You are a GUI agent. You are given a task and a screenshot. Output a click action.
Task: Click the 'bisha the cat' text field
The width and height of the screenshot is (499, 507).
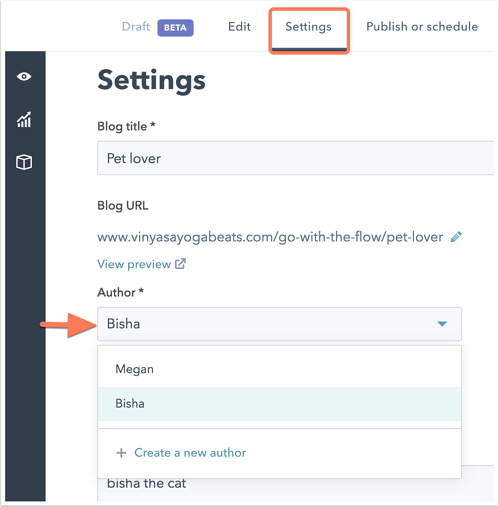(x=295, y=483)
